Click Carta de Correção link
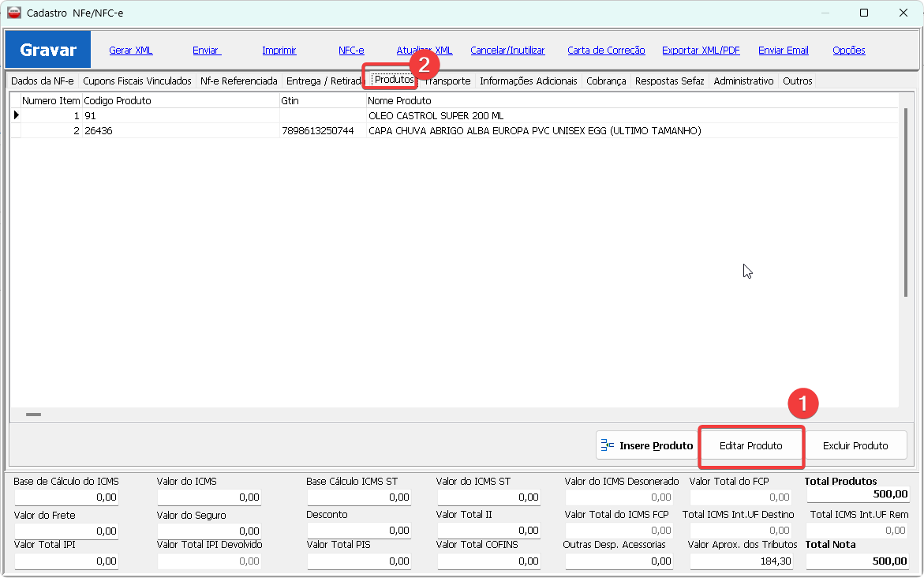Image resolution: width=924 pixels, height=578 pixels. coord(606,50)
